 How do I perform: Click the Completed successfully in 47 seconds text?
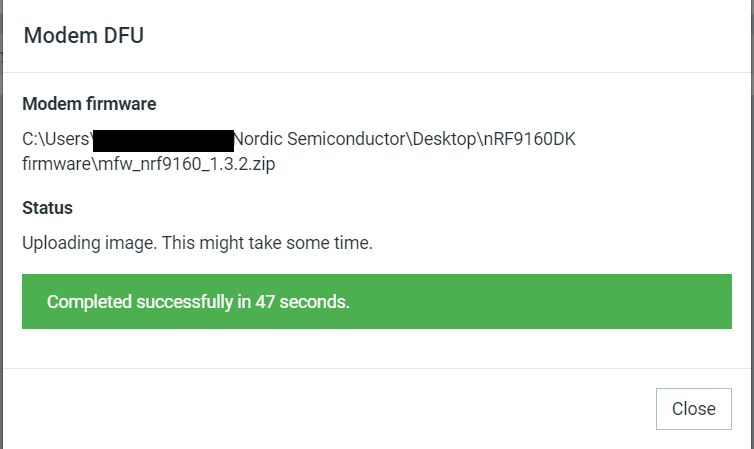pos(198,302)
